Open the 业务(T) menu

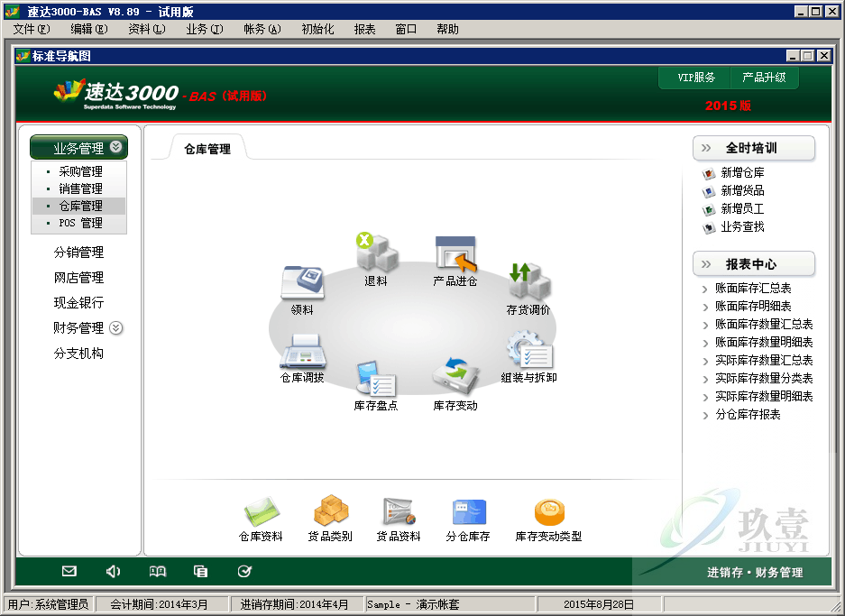point(204,29)
